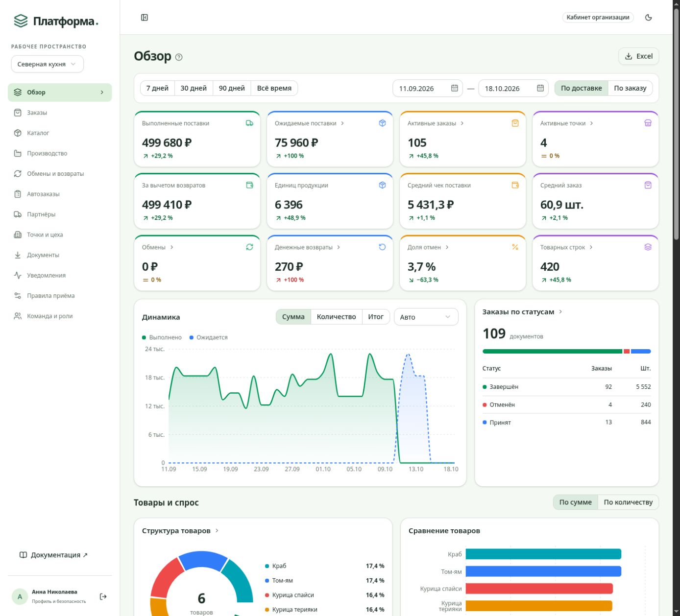Screen dimensions: 680x616
Task: Select the 30 дней period tab
Action: [x=194, y=88]
